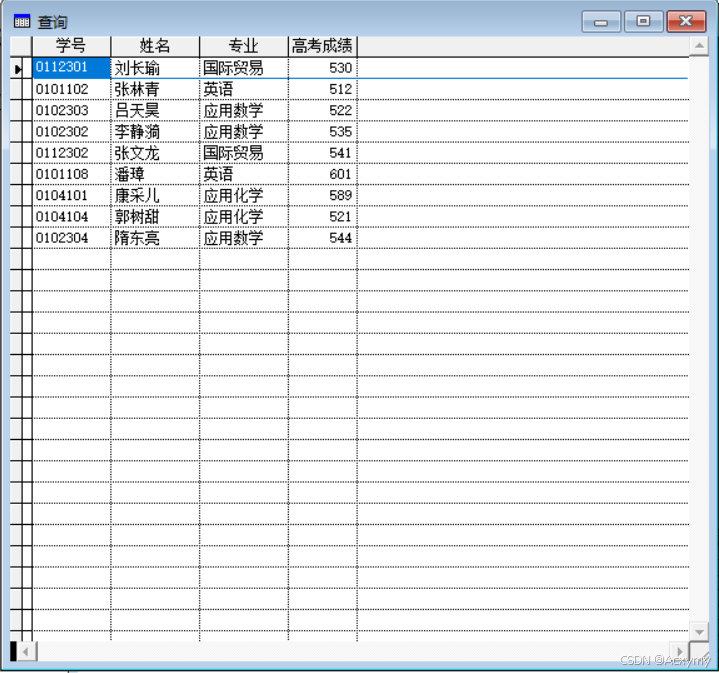Click the name cell 吕天昊
Image resolution: width=719 pixels, height=673 pixels.
pyautogui.click(x=155, y=110)
